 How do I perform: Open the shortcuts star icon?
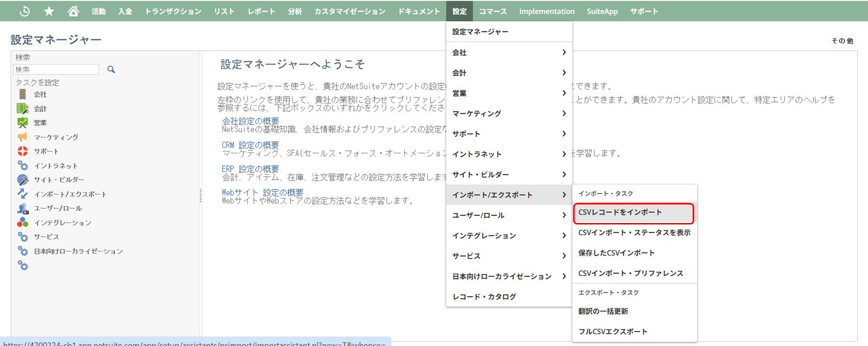tap(49, 11)
